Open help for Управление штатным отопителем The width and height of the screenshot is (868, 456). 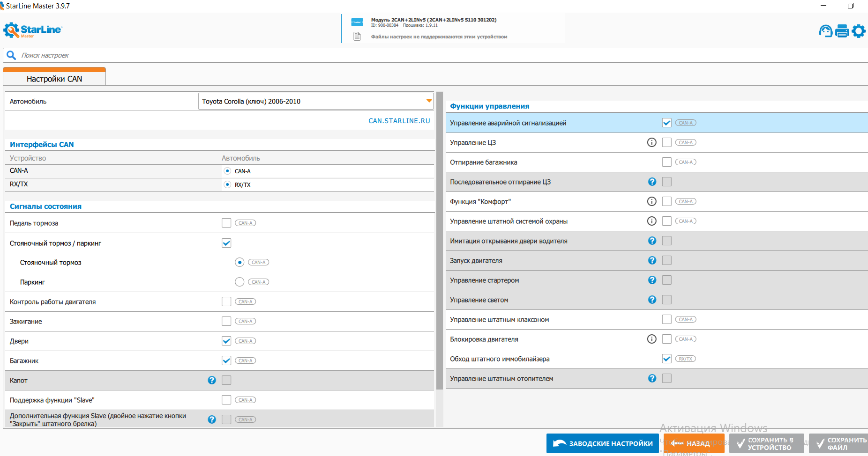point(652,378)
